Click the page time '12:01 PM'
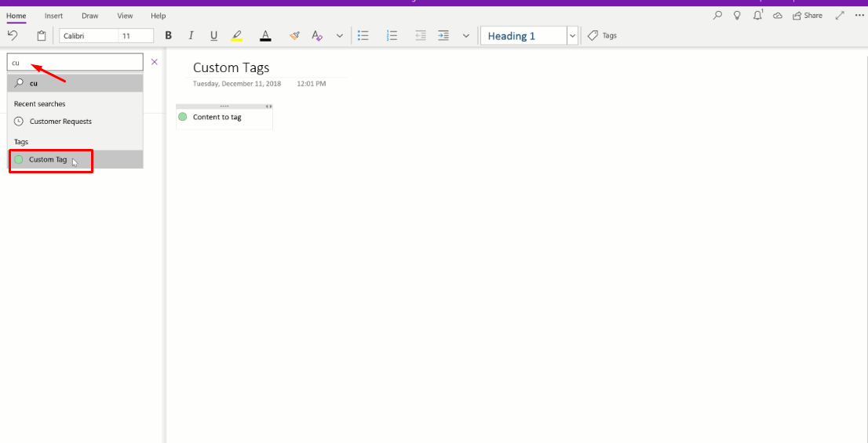868x443 pixels. click(311, 84)
